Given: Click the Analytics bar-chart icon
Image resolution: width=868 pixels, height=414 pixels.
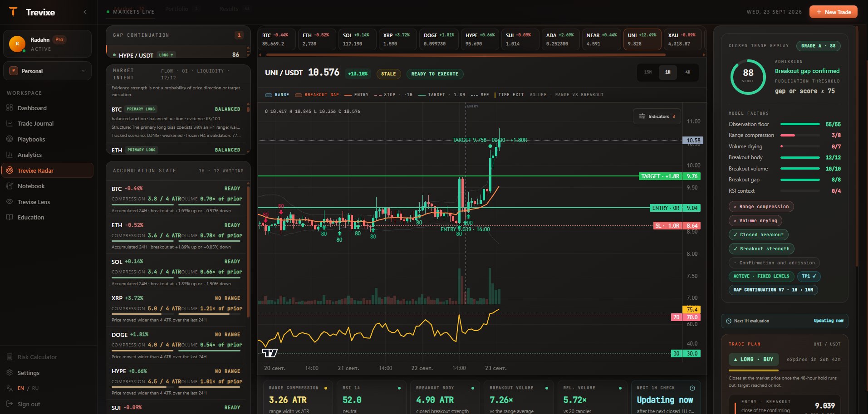Looking at the screenshot, I should click(10, 155).
